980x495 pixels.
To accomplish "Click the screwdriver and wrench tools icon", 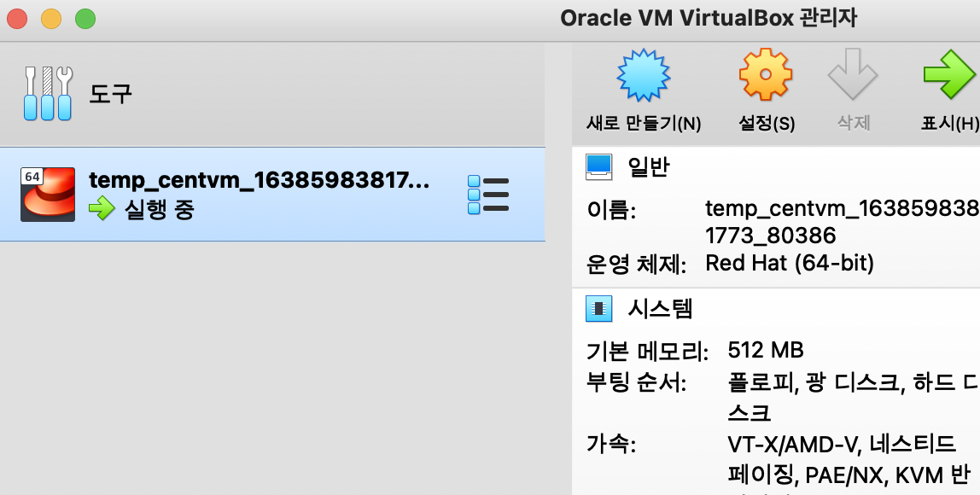I will tap(48, 93).
